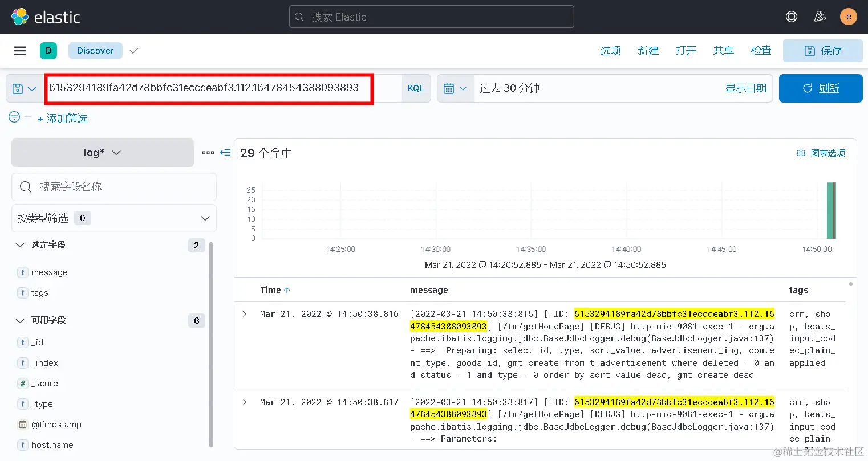Expand the 14:50:38.816 log row

coord(245,314)
